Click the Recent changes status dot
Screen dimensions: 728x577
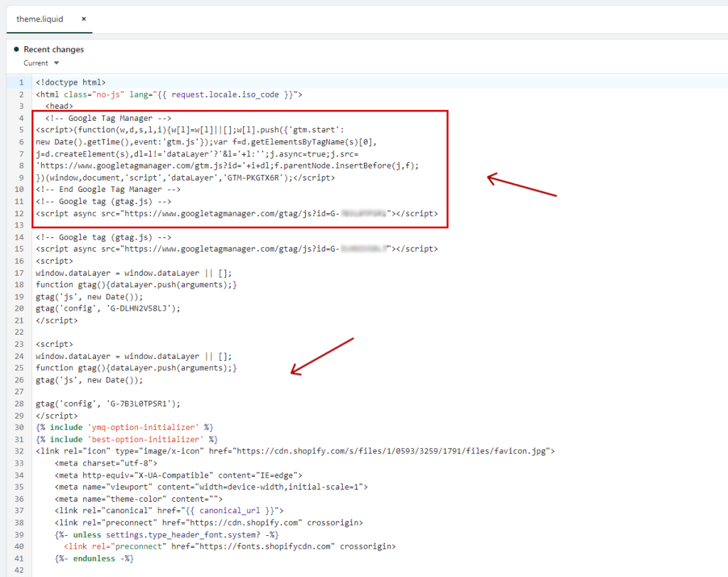click(16, 50)
